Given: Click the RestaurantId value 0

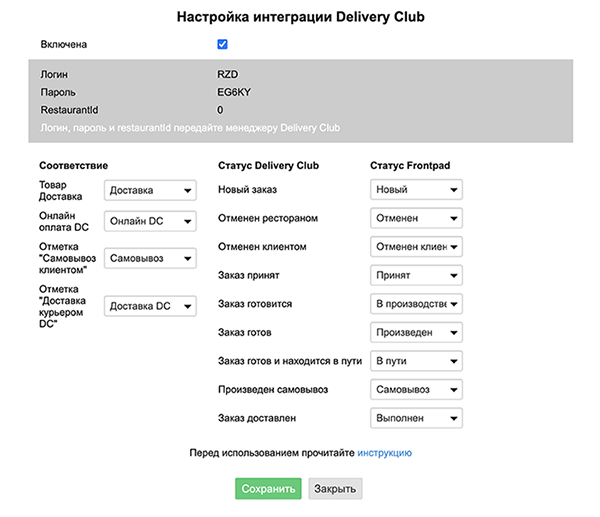Looking at the screenshot, I should [220, 110].
